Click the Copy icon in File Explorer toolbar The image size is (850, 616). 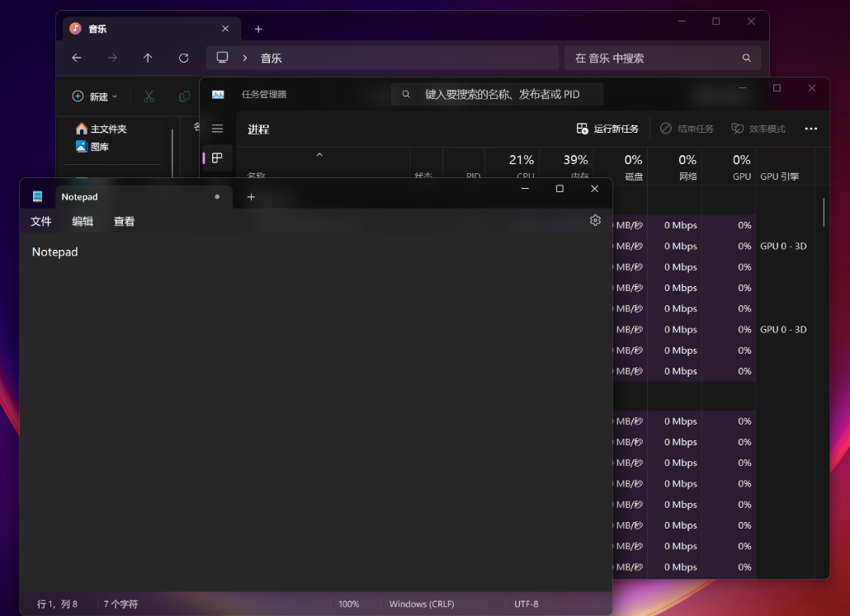click(184, 96)
